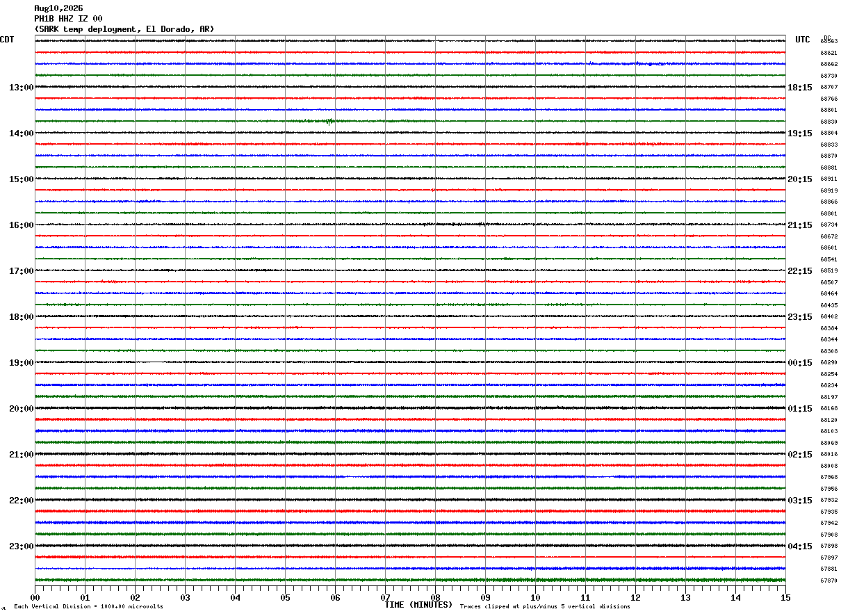Click the '00:15' UTC time label
The image size is (841, 616).
(800, 363)
